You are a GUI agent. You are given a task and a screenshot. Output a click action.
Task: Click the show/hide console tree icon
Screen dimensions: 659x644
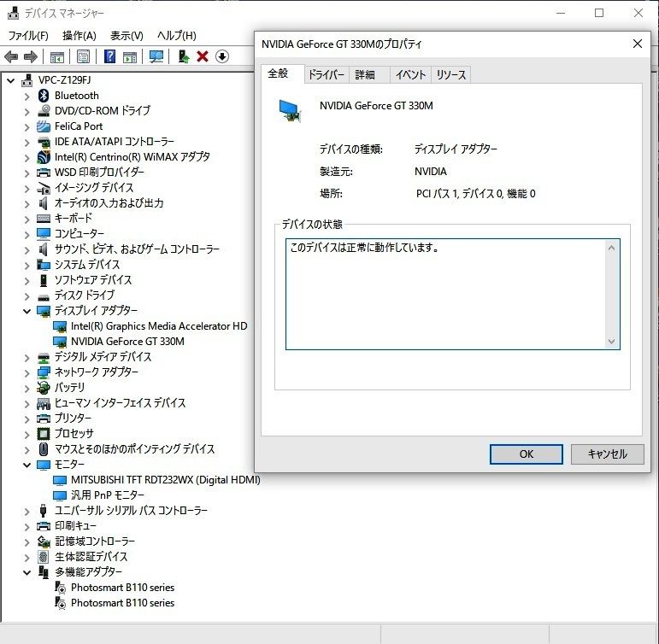[56, 56]
